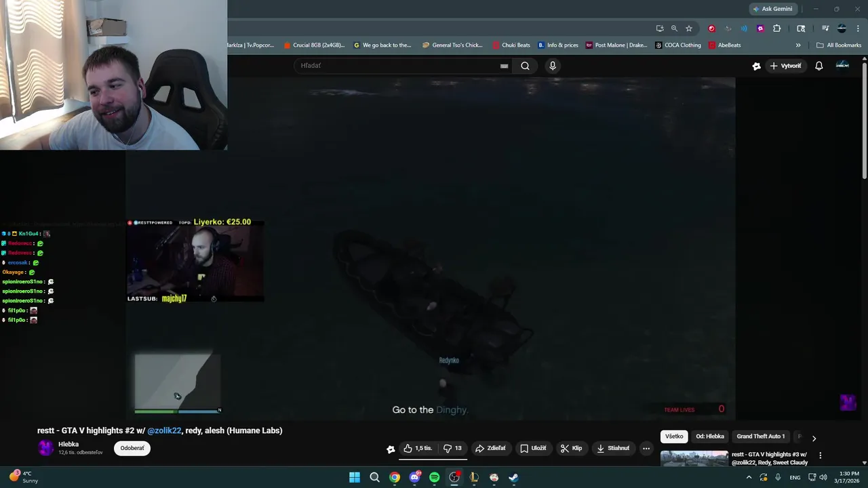Open the three-dot menu on the suggested video
Viewport: 868px width, 488px height.
(820, 455)
